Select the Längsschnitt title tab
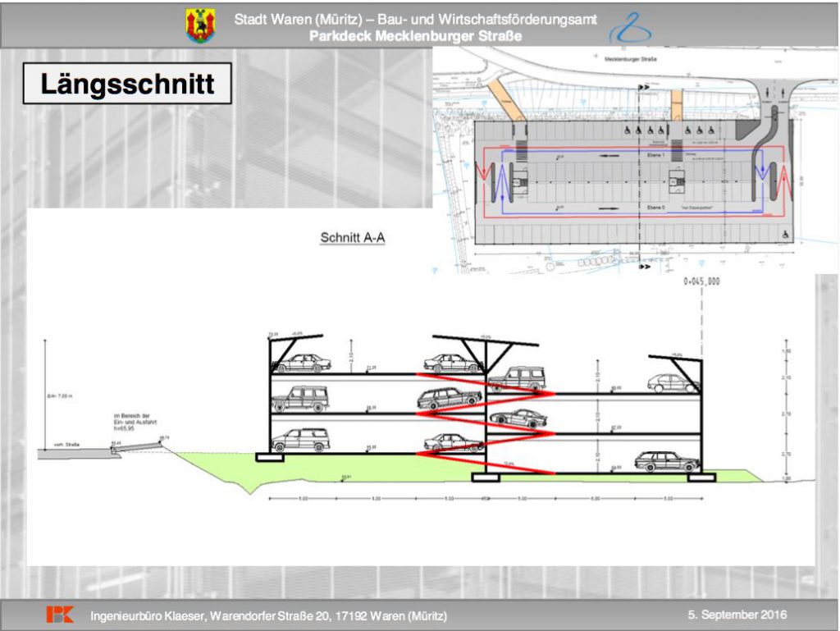Viewport: 840px width, 631px height. click(x=125, y=83)
